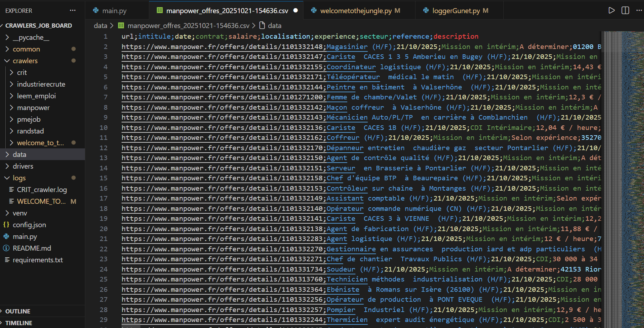Click breadcrumb document icon before data

coord(262,26)
